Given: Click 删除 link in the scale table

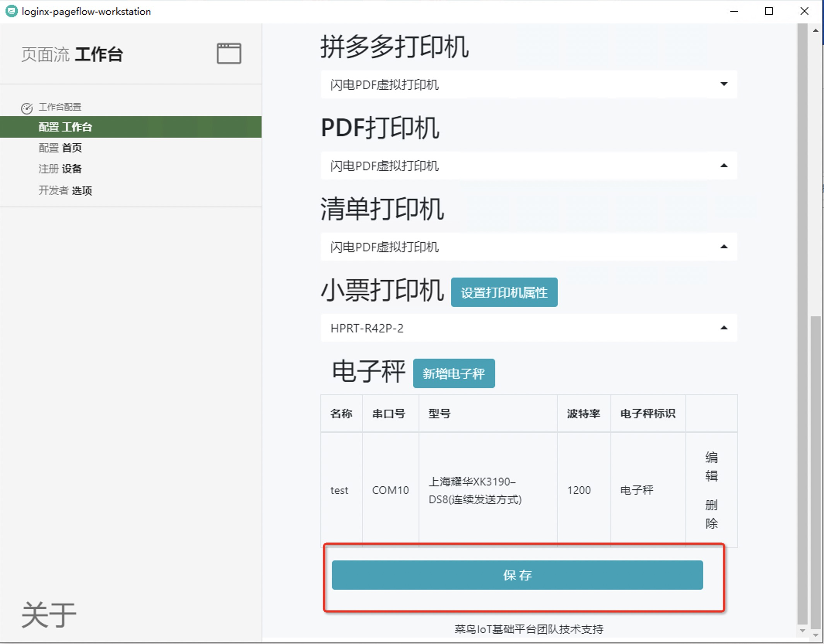Looking at the screenshot, I should click(711, 514).
